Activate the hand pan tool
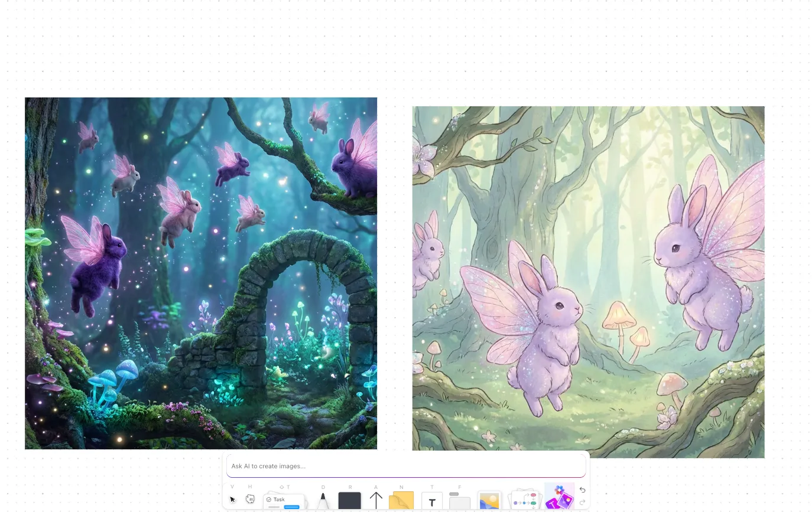 (250, 499)
